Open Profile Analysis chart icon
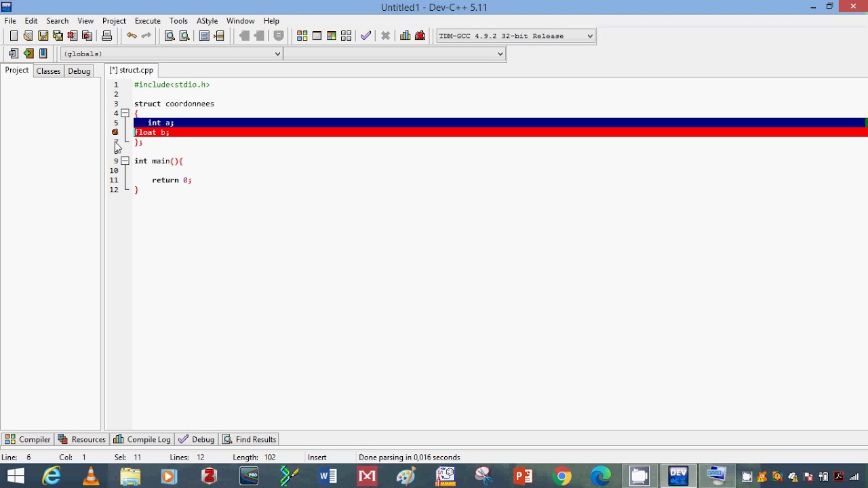 [406, 36]
